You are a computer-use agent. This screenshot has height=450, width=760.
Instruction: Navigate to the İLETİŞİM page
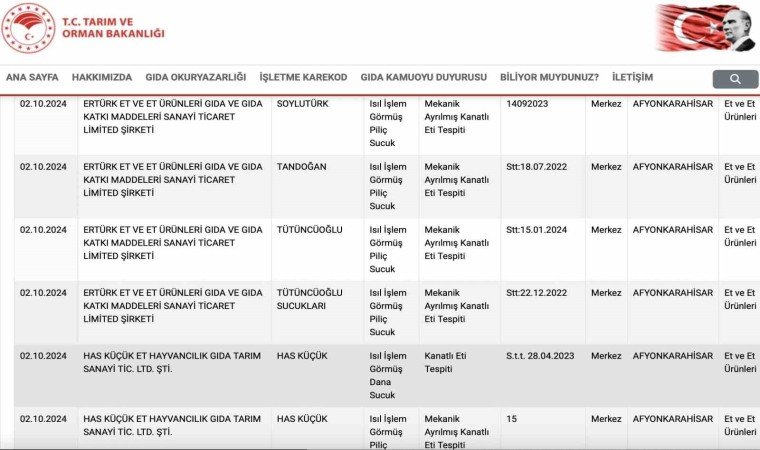(632, 78)
